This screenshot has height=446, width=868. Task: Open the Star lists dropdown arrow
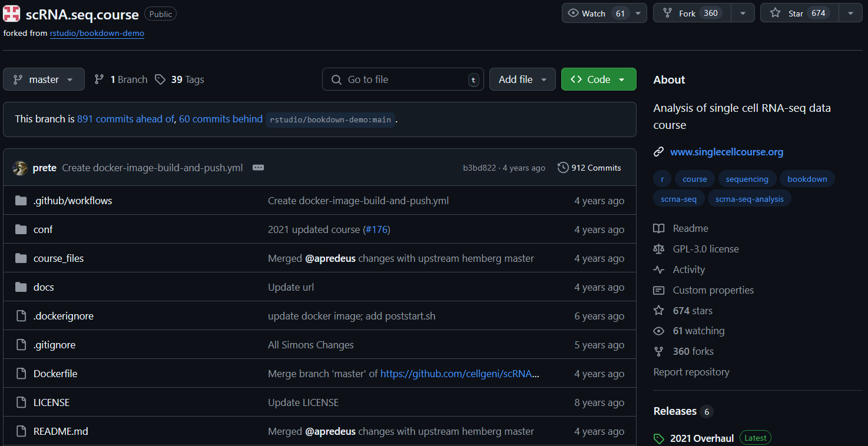click(x=850, y=13)
